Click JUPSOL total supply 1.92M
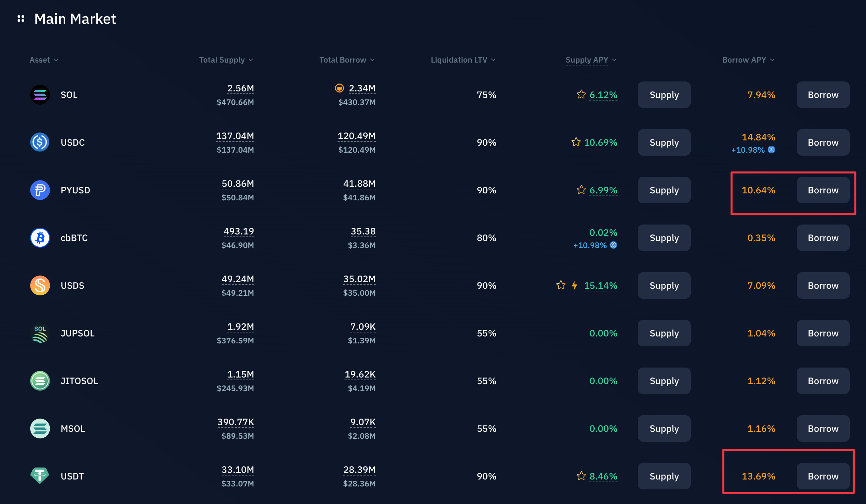The image size is (866, 504). click(x=241, y=327)
